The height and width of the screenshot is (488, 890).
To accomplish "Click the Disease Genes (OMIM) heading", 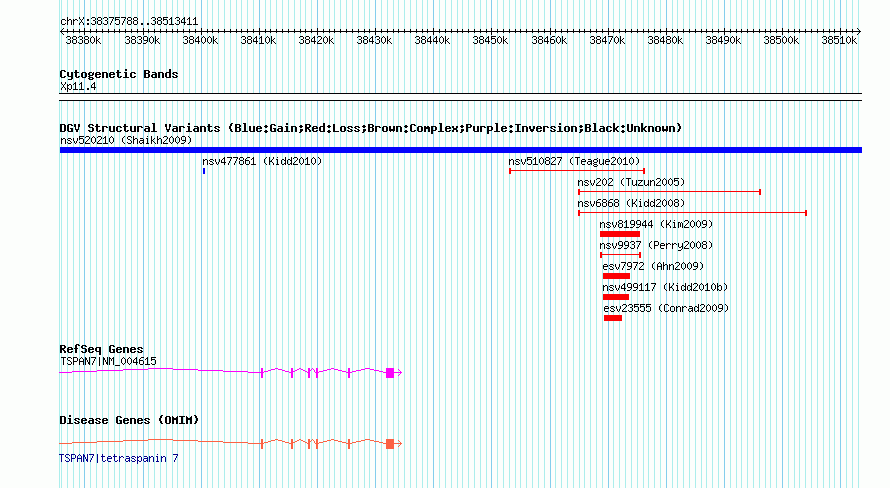I will [x=129, y=420].
